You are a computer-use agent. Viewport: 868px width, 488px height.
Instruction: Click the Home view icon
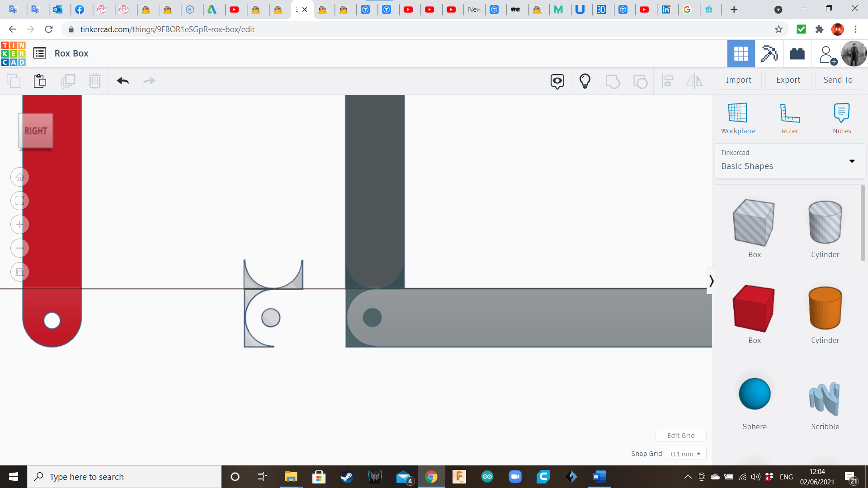[x=19, y=177]
